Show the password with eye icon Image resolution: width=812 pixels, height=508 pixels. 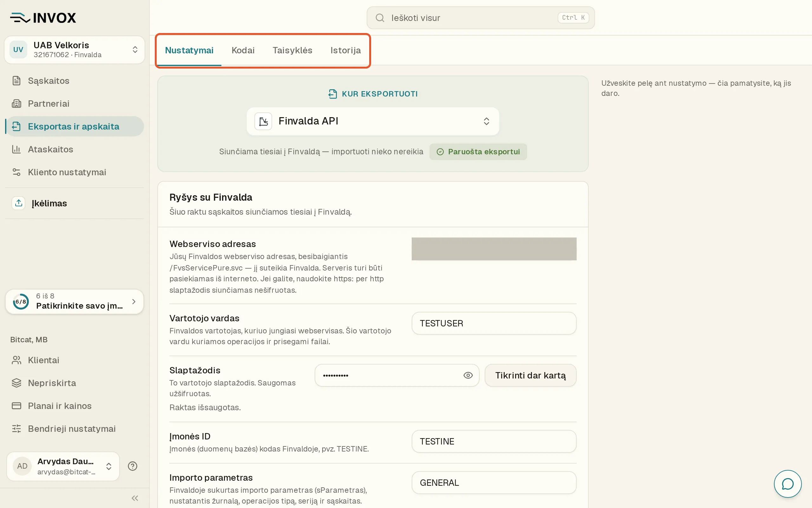pos(468,375)
